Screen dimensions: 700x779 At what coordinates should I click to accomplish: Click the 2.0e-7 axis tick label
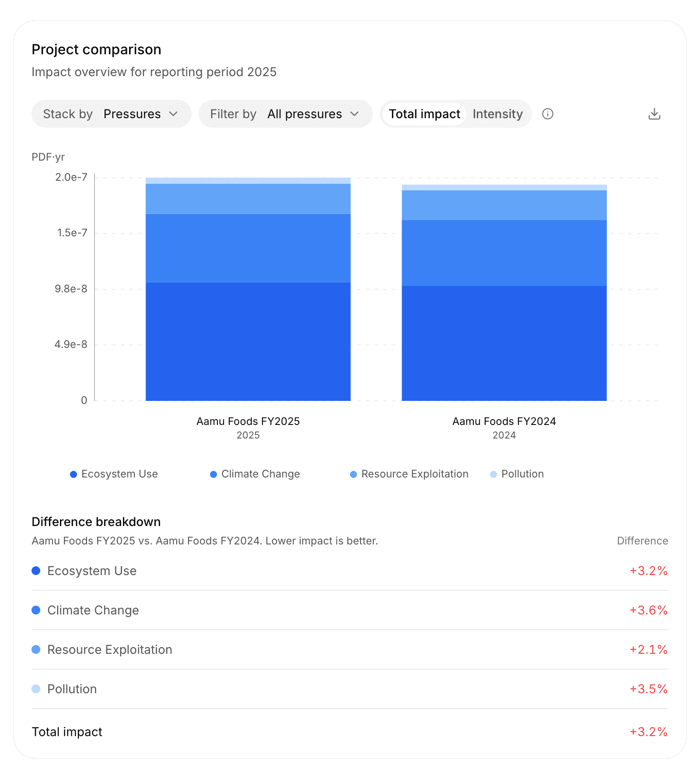[x=71, y=177]
